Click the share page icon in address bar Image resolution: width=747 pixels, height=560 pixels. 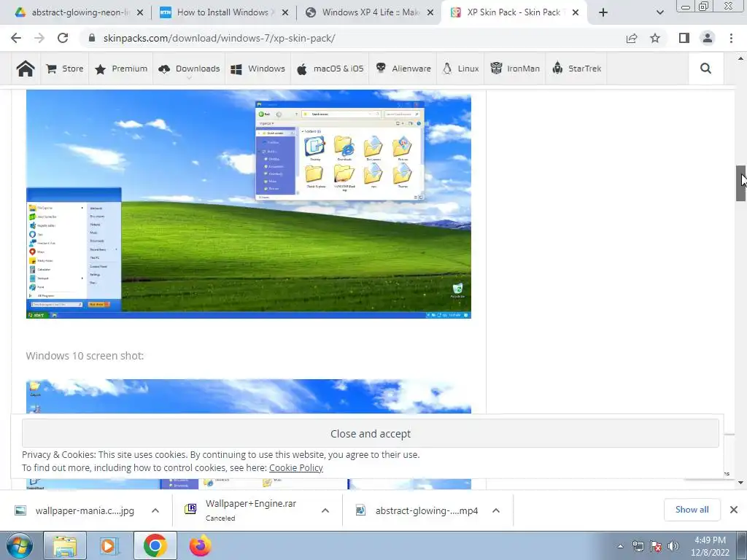click(632, 38)
